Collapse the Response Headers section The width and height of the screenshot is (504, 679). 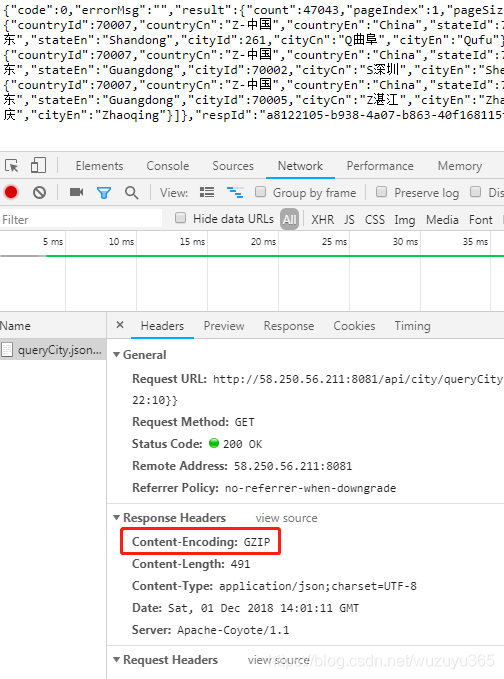116,517
